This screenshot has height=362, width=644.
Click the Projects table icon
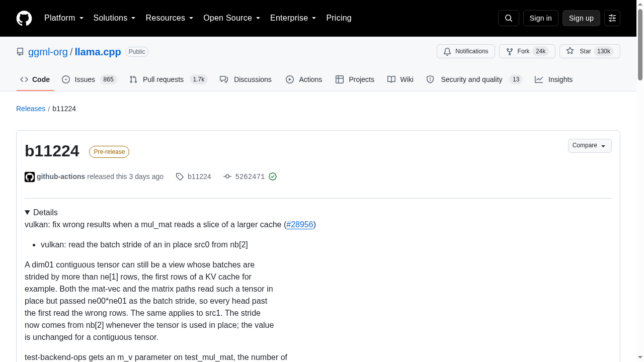coord(340,79)
